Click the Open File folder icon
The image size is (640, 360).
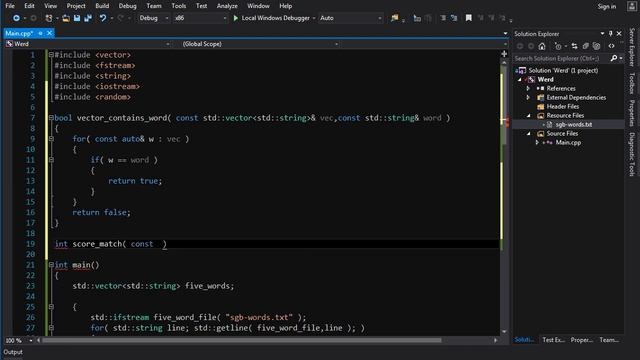pos(66,18)
